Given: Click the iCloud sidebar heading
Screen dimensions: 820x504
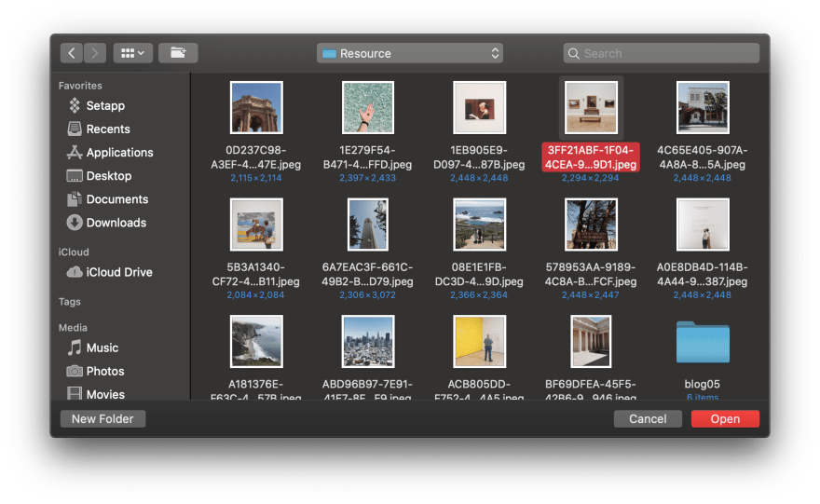Looking at the screenshot, I should tap(74, 252).
